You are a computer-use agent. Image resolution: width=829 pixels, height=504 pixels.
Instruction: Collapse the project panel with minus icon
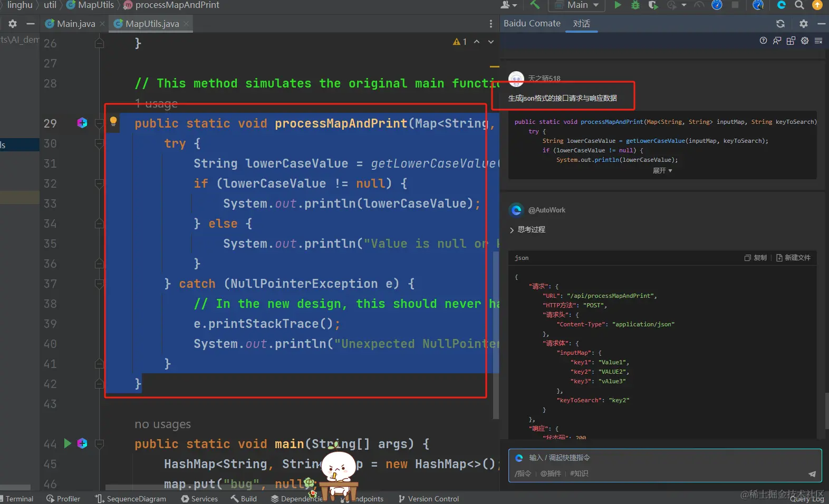tap(31, 24)
